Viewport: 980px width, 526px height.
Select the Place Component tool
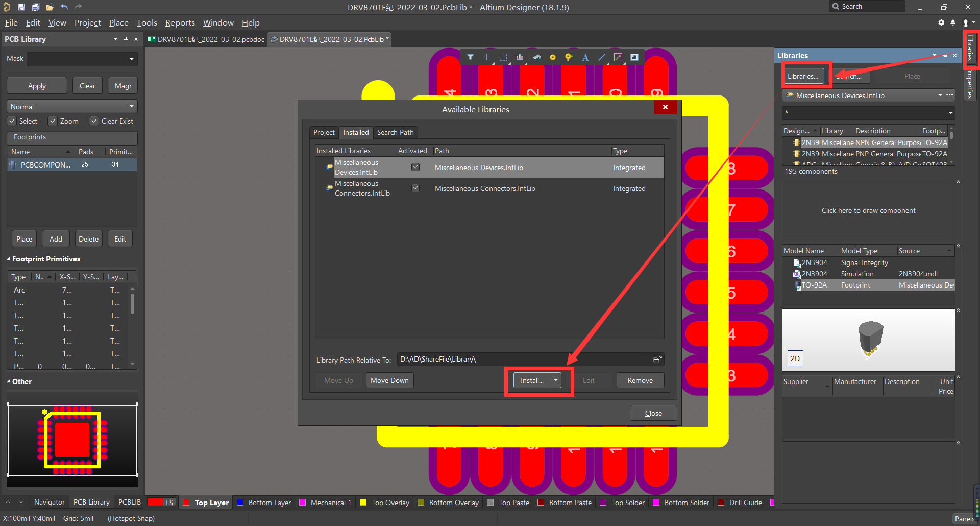[x=536, y=57]
